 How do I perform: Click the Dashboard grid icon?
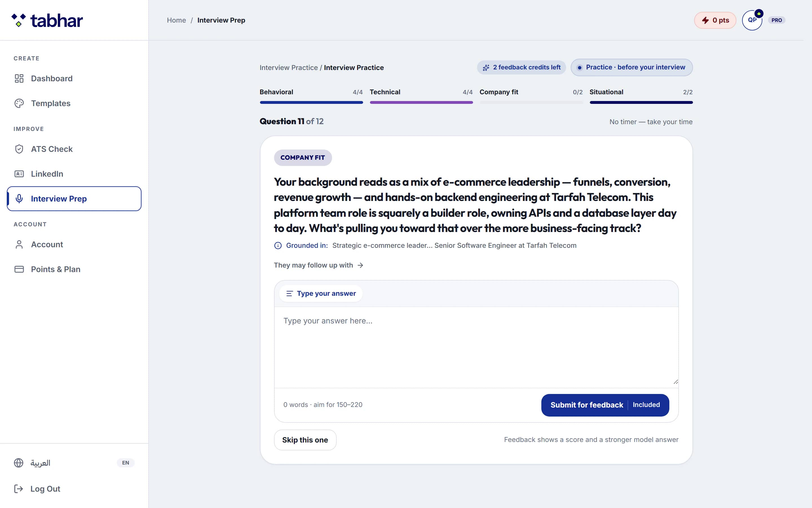click(19, 78)
